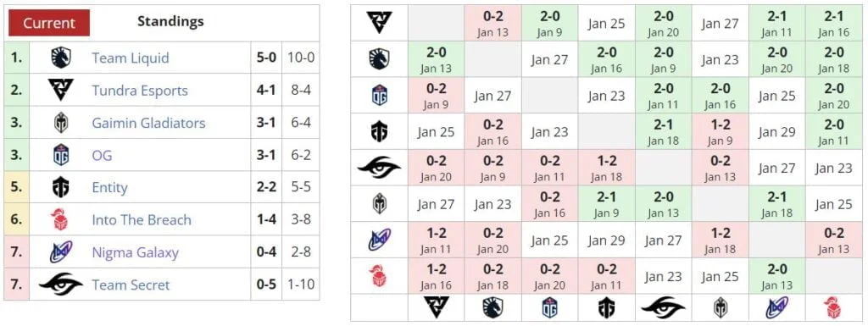The height and width of the screenshot is (326, 868).
Task: Click the Team Secret name link
Action: tap(131, 285)
